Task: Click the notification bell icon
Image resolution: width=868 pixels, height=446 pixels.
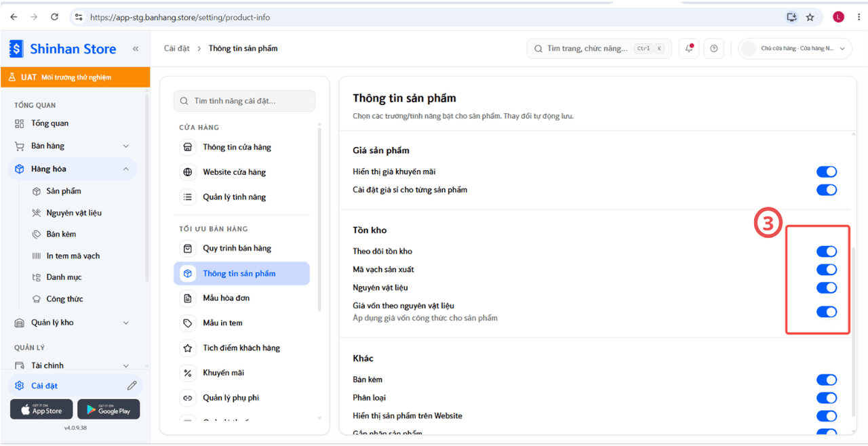Action: coord(689,49)
